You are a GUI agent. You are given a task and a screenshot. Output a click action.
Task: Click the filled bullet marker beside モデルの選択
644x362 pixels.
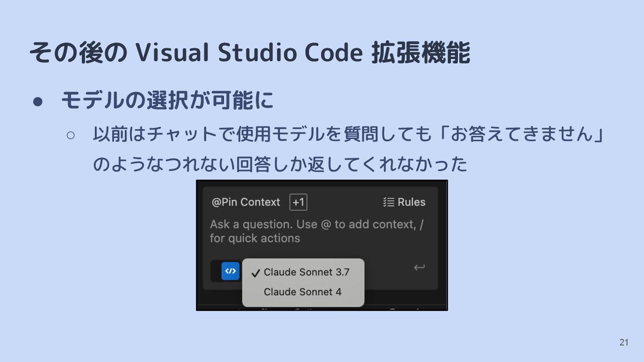point(38,101)
